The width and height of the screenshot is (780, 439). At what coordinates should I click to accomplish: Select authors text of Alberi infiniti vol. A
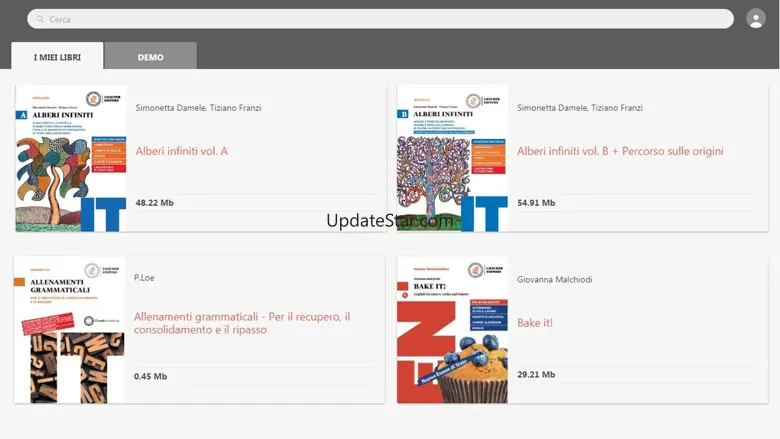198,108
